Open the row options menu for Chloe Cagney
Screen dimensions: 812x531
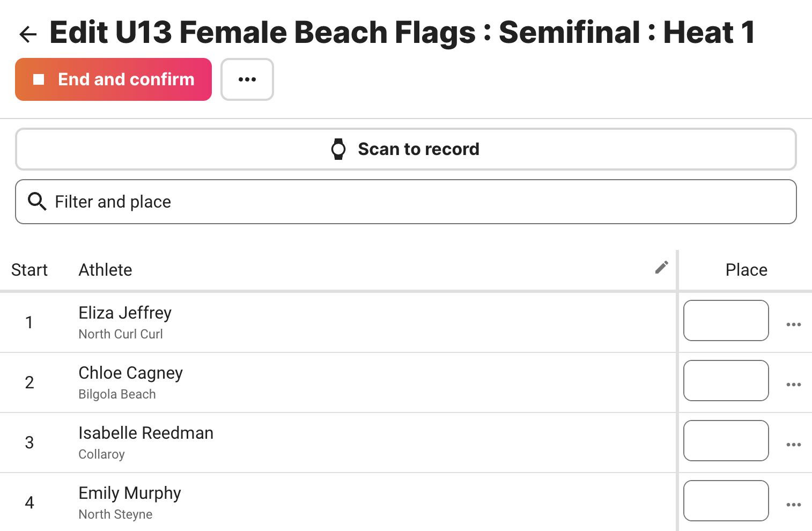(794, 385)
